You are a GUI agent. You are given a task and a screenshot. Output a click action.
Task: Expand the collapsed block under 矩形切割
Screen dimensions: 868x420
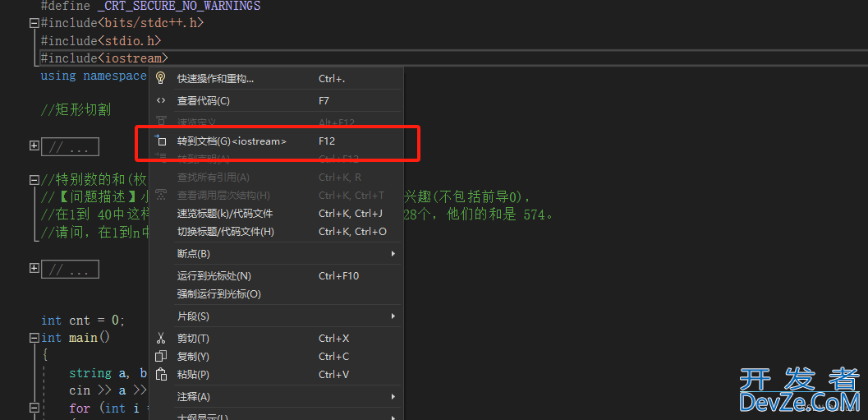34,145
